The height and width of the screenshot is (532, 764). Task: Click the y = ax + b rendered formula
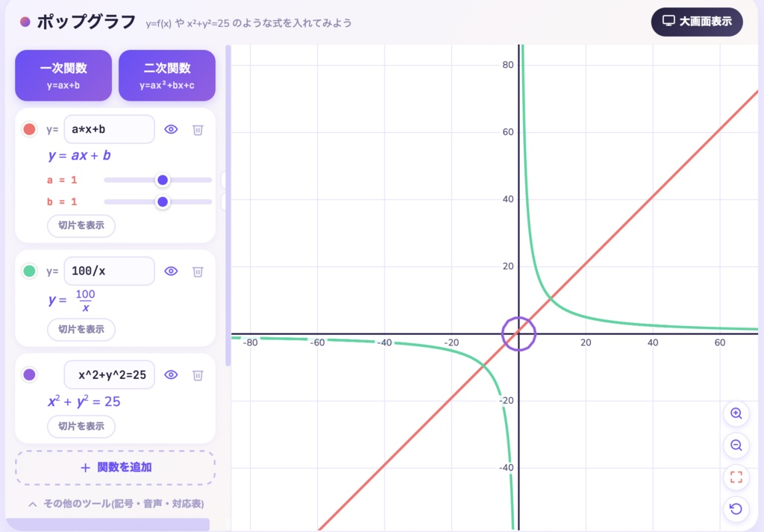[79, 155]
